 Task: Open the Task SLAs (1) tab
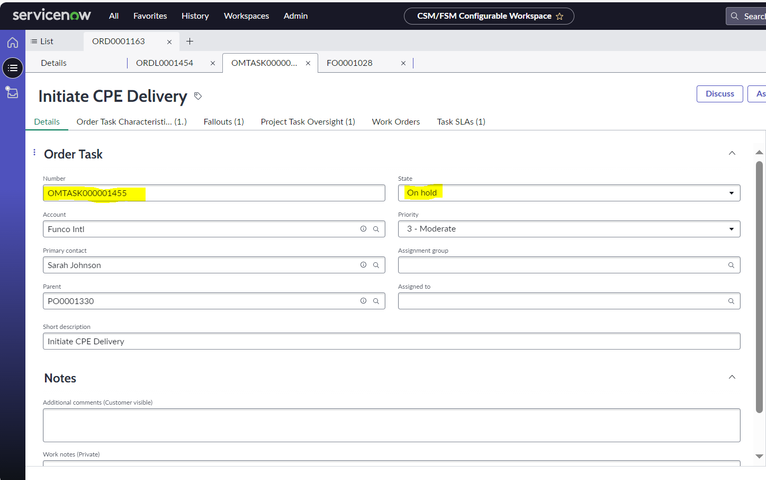point(461,122)
